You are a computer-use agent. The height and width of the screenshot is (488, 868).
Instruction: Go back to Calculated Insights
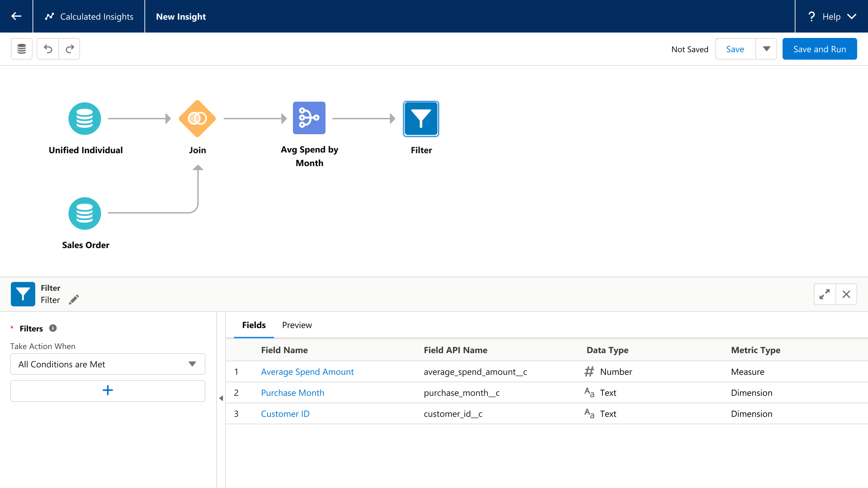89,16
